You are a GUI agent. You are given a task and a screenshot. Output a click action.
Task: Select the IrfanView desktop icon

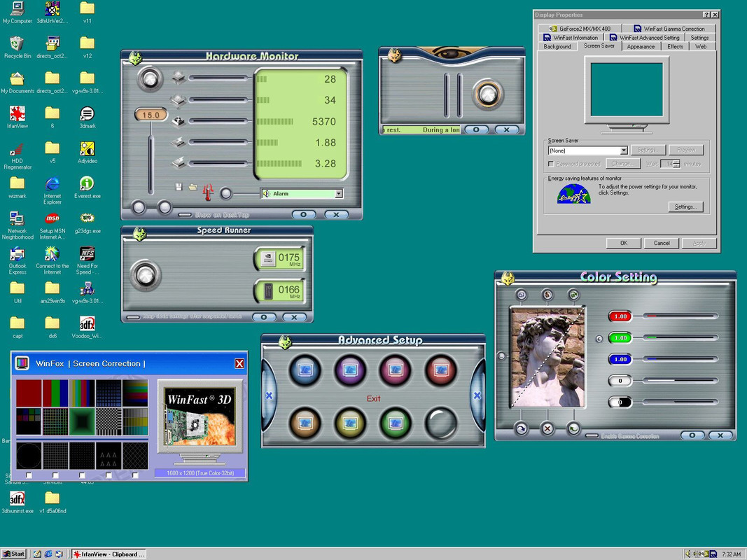pyautogui.click(x=17, y=117)
